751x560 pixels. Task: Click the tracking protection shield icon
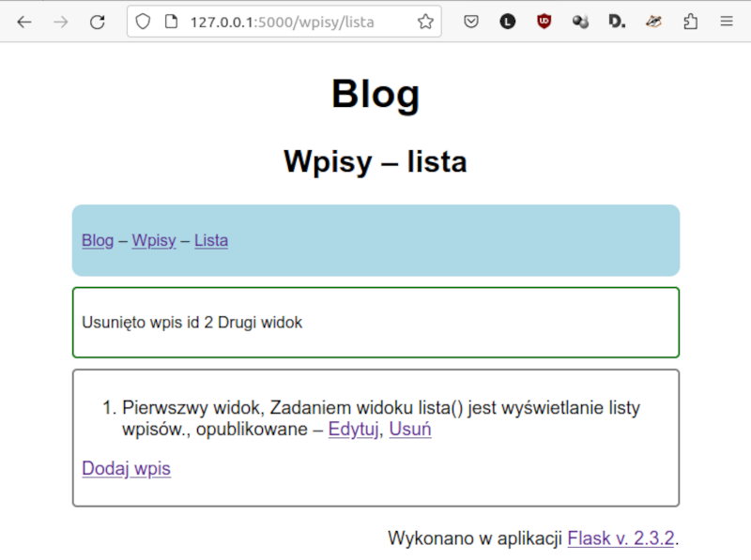142,21
